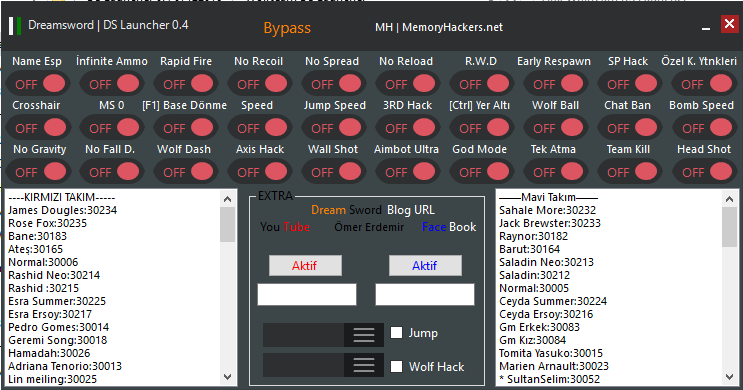Toggle the Aimbot Ultra switch
Viewport: 743px width, 390px height.
[408, 172]
